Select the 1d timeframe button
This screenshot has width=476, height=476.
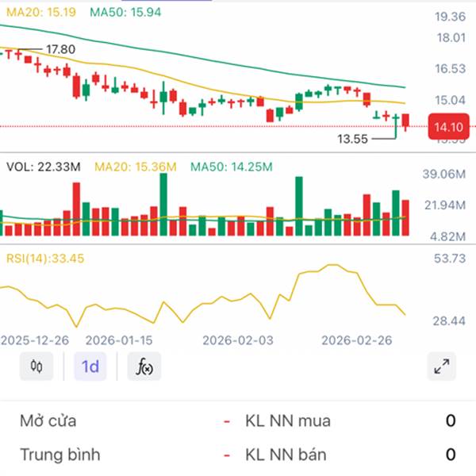[90, 367]
